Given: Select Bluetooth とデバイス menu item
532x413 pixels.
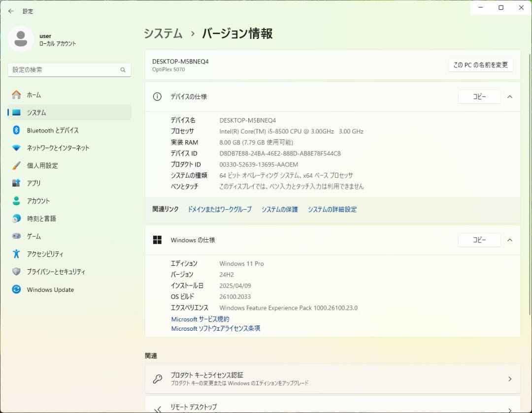Looking at the screenshot, I should click(69, 130).
